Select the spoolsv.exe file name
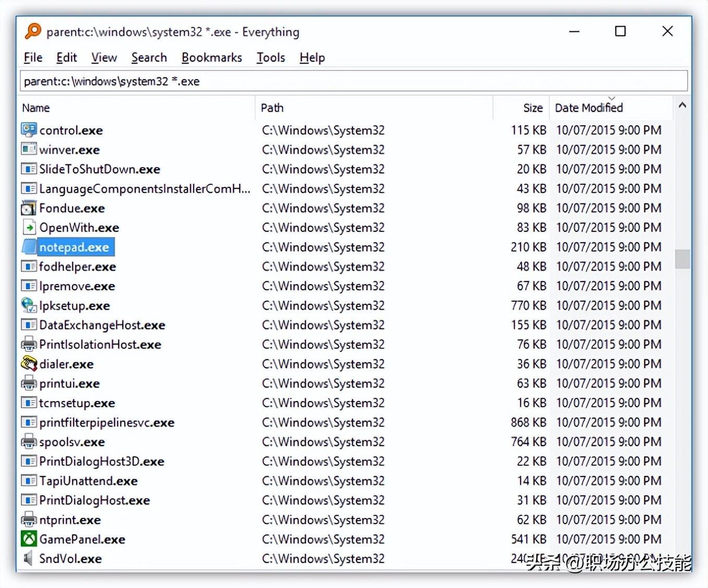 point(72,442)
